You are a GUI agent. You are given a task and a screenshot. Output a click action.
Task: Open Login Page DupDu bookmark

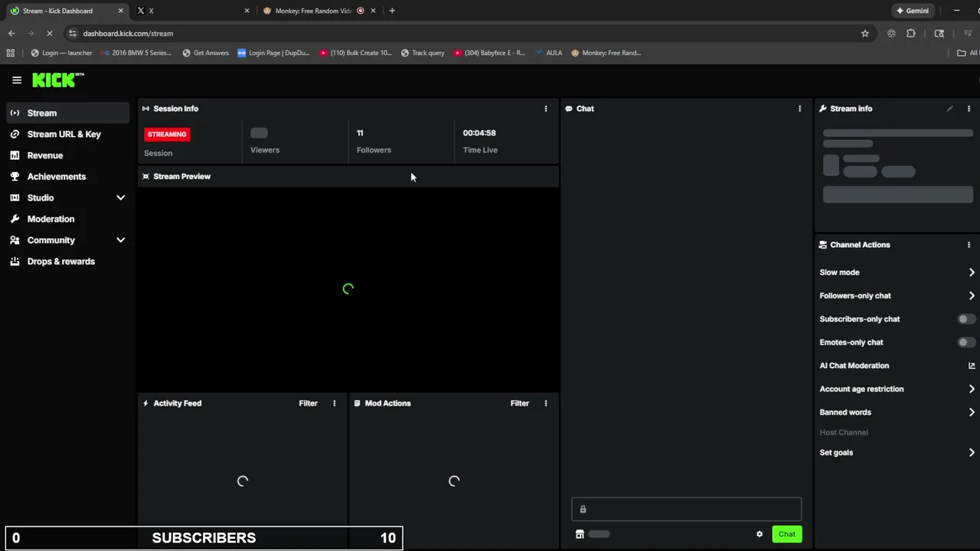(x=273, y=53)
